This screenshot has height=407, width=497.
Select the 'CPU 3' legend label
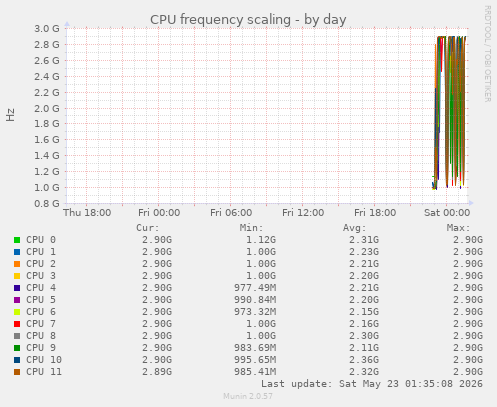[41, 276]
